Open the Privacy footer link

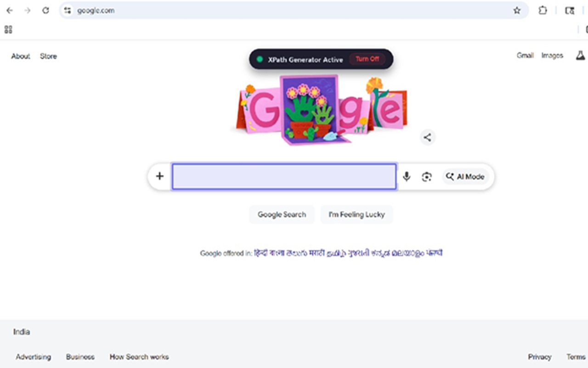point(540,356)
